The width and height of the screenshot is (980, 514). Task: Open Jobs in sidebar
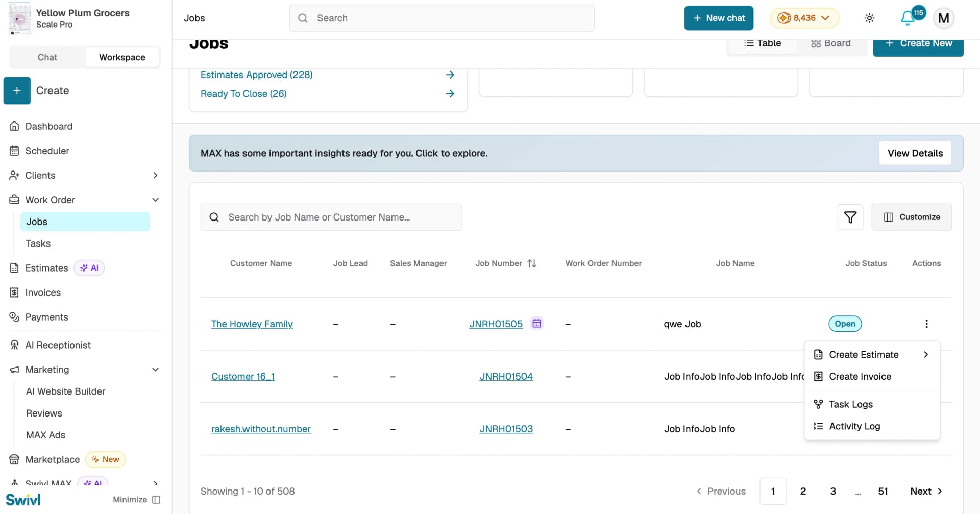point(85,222)
